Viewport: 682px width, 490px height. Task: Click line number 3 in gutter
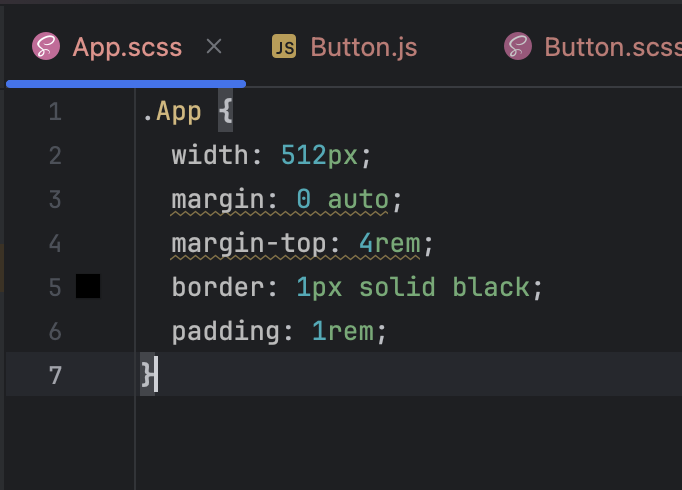tap(55, 200)
